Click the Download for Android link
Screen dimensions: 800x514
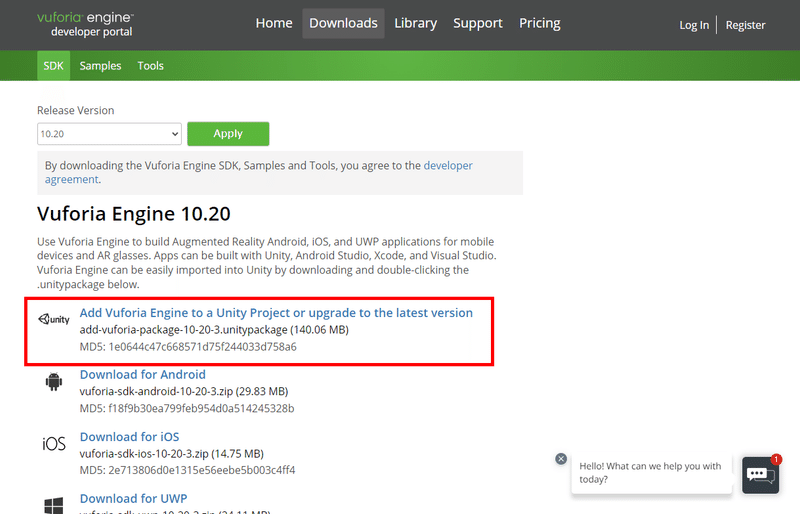(143, 374)
